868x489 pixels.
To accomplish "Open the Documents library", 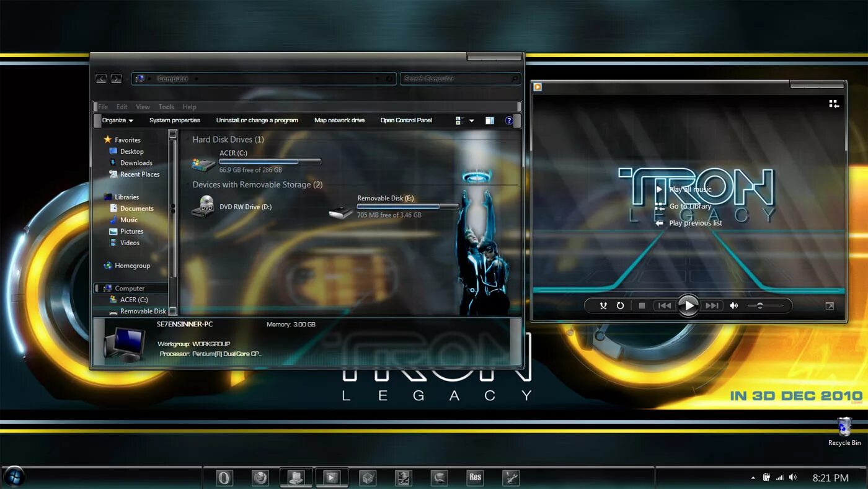I will click(x=131, y=209).
